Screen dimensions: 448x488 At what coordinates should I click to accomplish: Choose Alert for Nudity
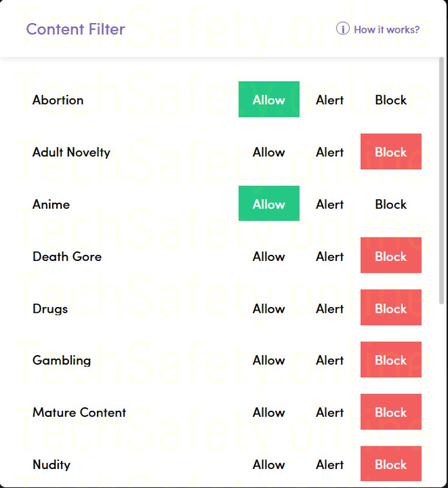pos(330,464)
